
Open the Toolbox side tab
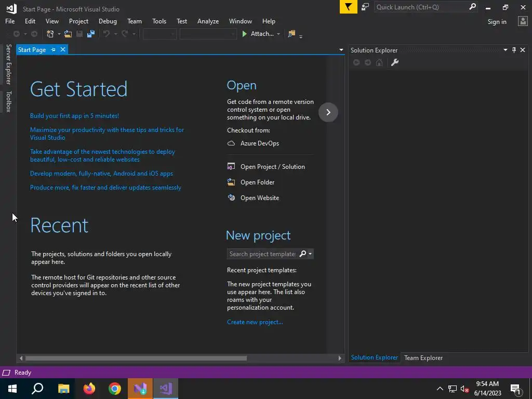[9, 101]
